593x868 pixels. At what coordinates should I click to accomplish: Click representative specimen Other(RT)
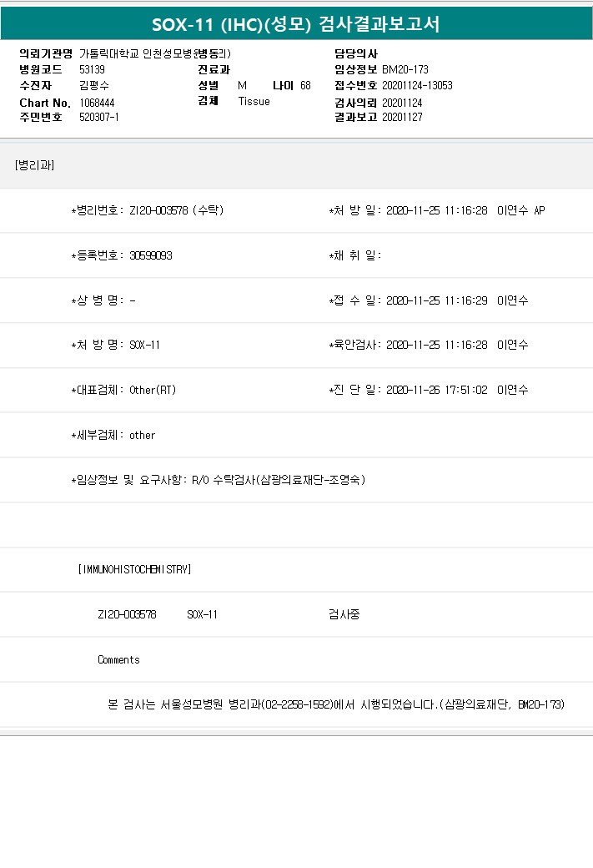click(153, 390)
